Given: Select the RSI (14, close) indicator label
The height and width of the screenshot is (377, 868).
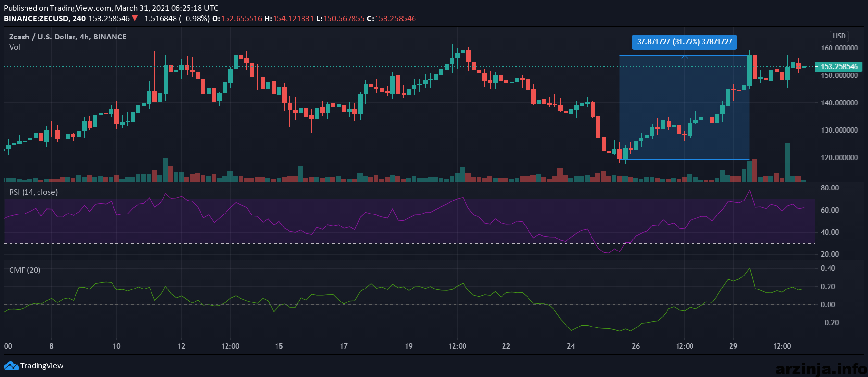Looking at the screenshot, I should point(34,192).
